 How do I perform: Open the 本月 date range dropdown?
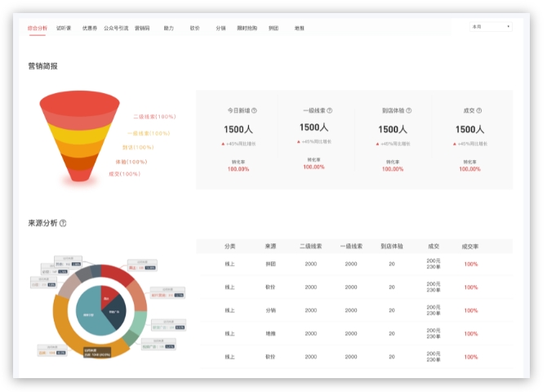tap(490, 27)
